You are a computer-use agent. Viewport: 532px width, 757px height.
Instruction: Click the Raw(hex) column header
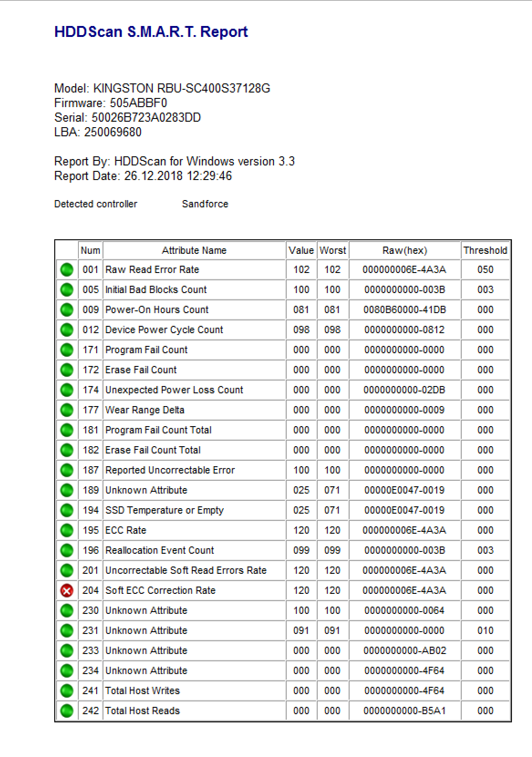coord(405,250)
